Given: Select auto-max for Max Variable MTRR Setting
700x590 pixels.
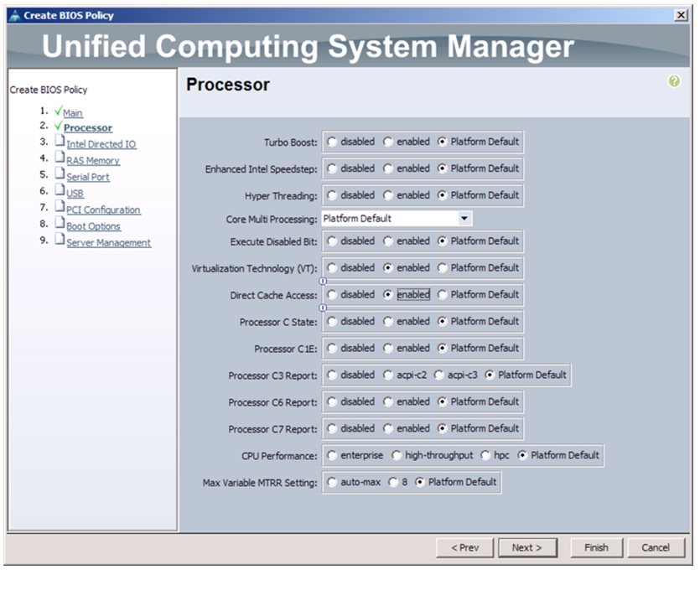Looking at the screenshot, I should [x=332, y=483].
